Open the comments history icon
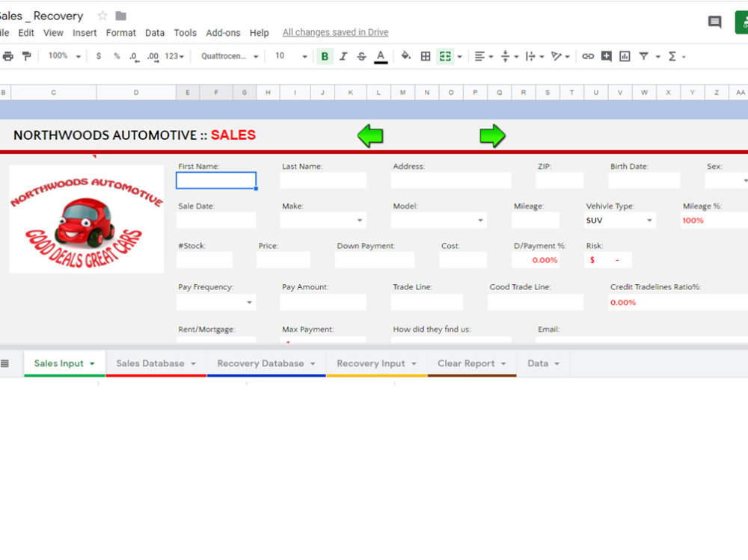 714,22
